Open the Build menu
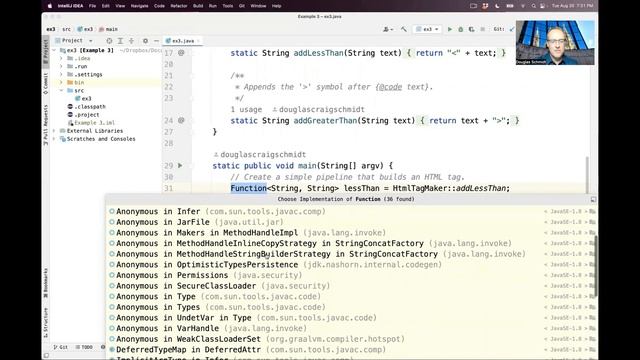Image resolution: width=640 pixels, height=360 pixels. pyautogui.click(x=198, y=6)
